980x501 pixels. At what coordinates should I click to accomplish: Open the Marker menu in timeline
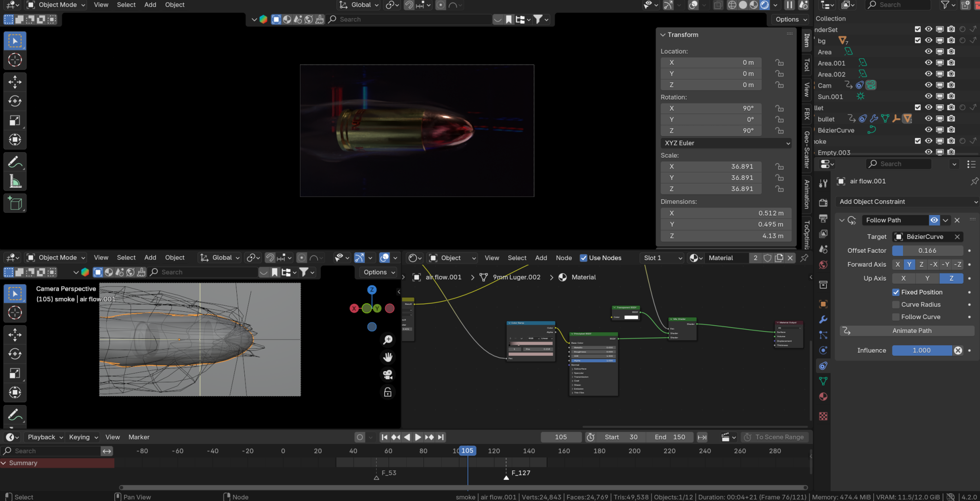pos(139,437)
